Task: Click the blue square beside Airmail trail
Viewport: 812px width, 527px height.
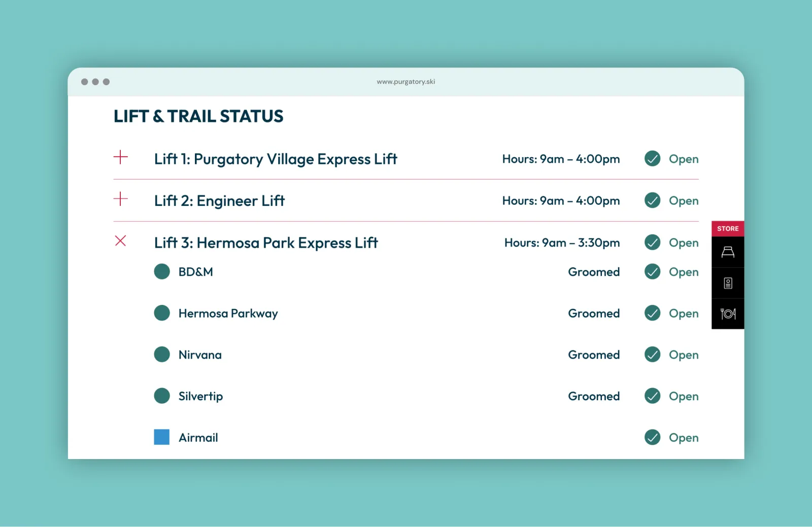Action: point(162,437)
